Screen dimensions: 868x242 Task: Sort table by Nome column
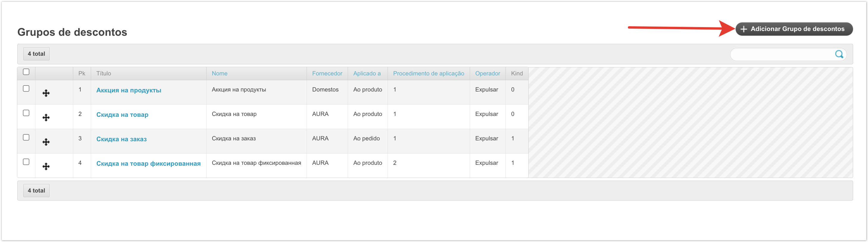click(219, 74)
